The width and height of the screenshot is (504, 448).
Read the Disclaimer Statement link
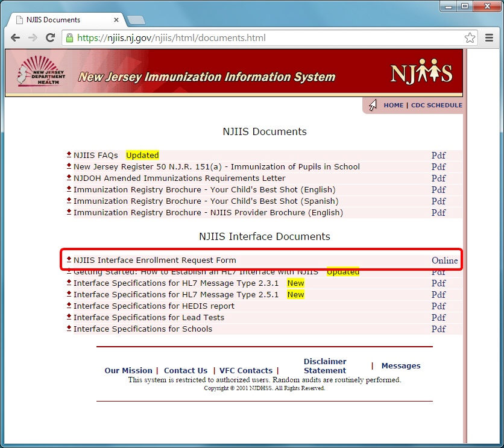pyautogui.click(x=325, y=366)
